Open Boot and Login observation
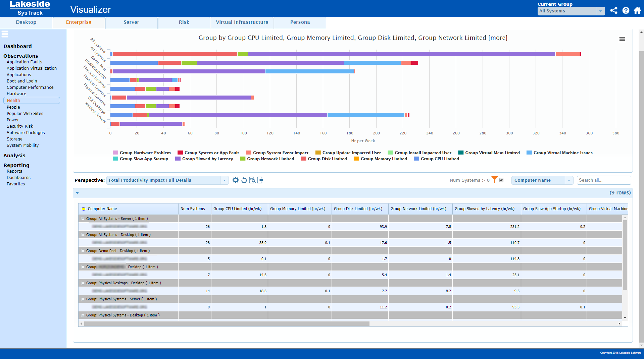This screenshot has height=359, width=644. click(22, 81)
